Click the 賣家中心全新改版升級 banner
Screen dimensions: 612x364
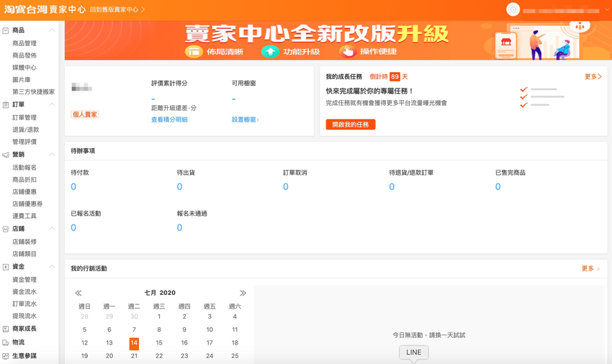point(338,40)
